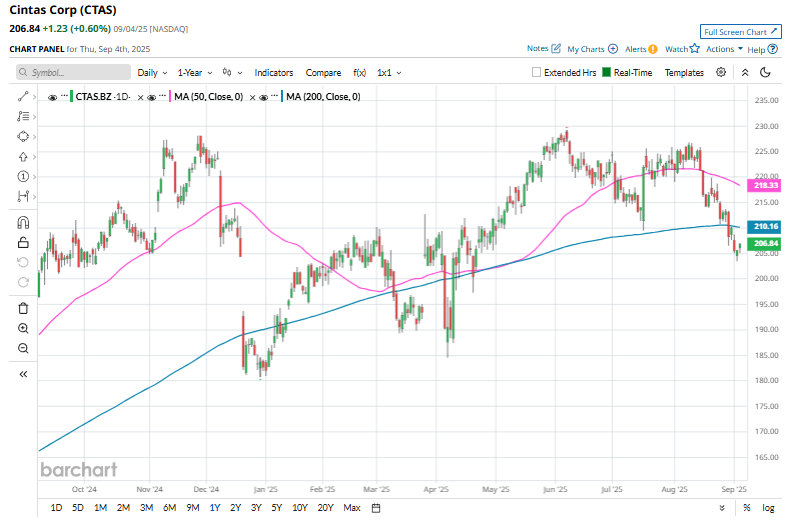Open the 1-Year period dropdown
This screenshot has width=787, height=527.
coord(195,73)
